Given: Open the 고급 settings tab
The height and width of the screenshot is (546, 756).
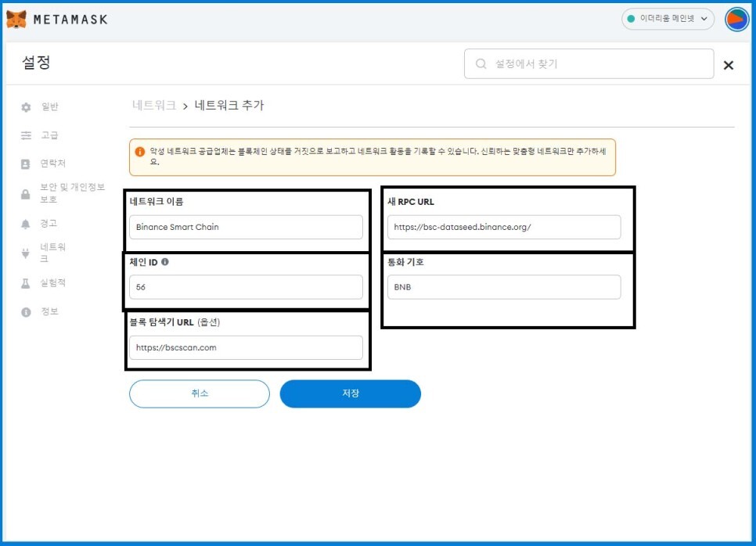Looking at the screenshot, I should [49, 135].
